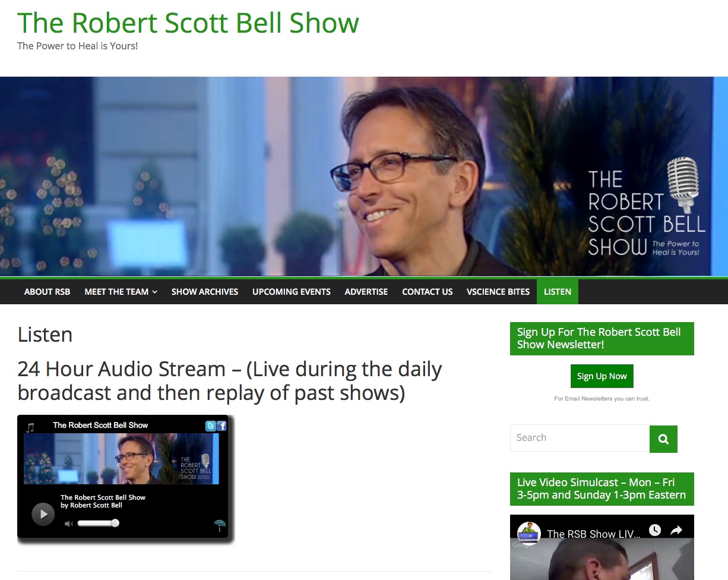
Task: Open The RSB Show LIVE video title
Action: (594, 534)
